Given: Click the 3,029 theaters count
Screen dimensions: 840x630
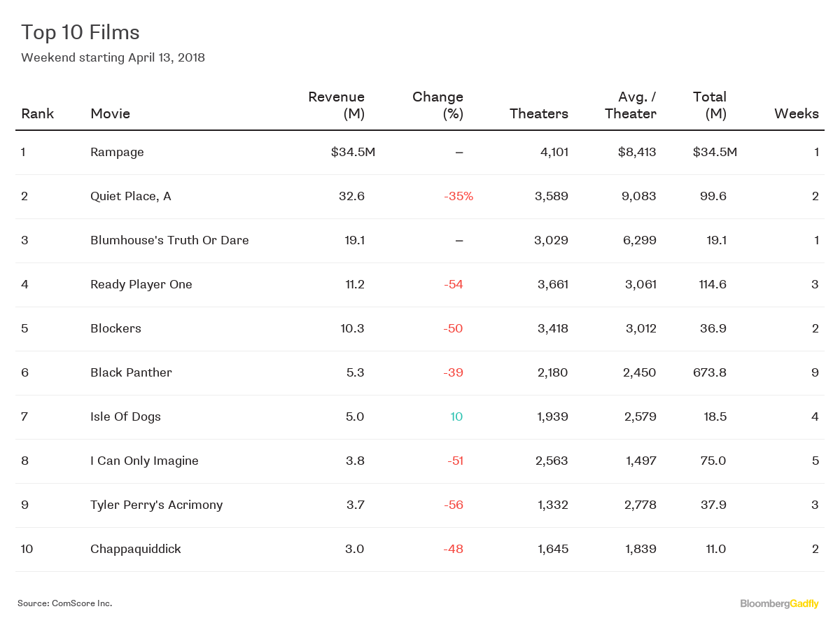Looking at the screenshot, I should coord(552,240).
